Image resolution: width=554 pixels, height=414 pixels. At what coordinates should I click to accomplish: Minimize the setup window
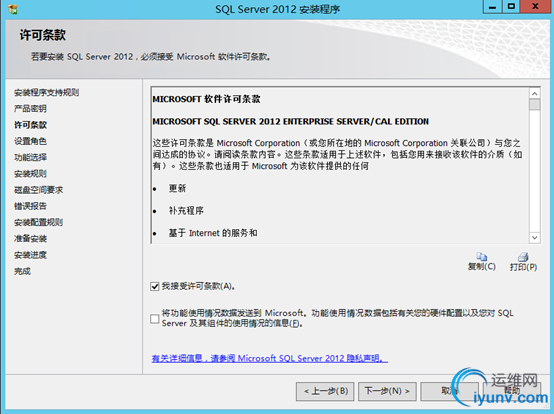(x=493, y=7)
